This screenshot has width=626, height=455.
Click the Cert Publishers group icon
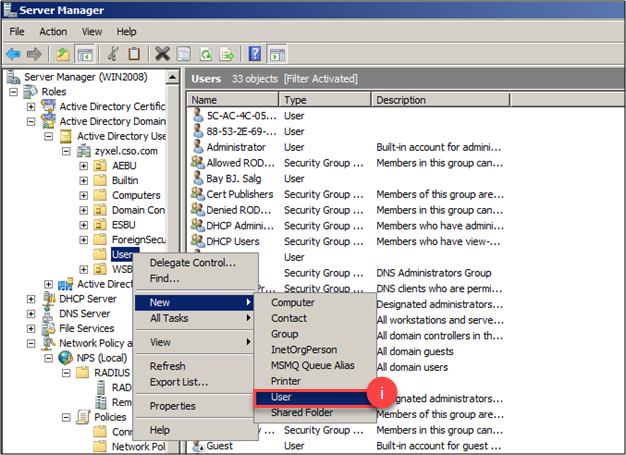(198, 194)
